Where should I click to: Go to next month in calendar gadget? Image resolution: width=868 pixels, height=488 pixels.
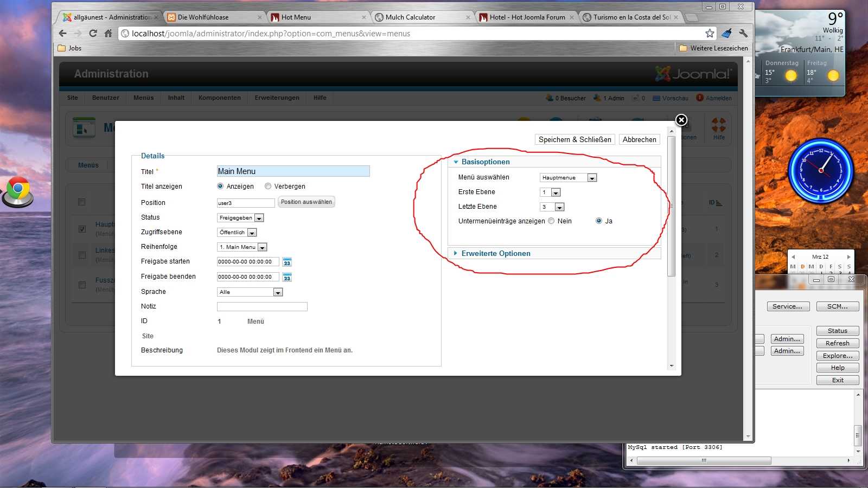pyautogui.click(x=848, y=256)
